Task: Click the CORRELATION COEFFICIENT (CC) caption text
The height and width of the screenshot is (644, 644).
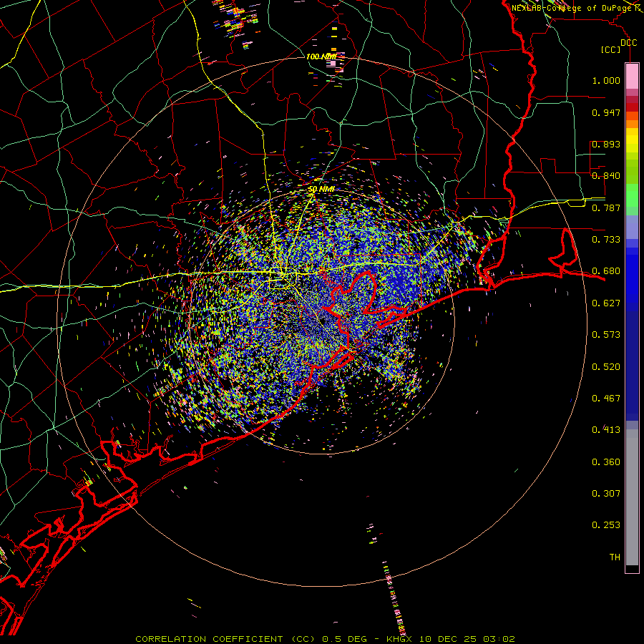Action: [x=225, y=639]
